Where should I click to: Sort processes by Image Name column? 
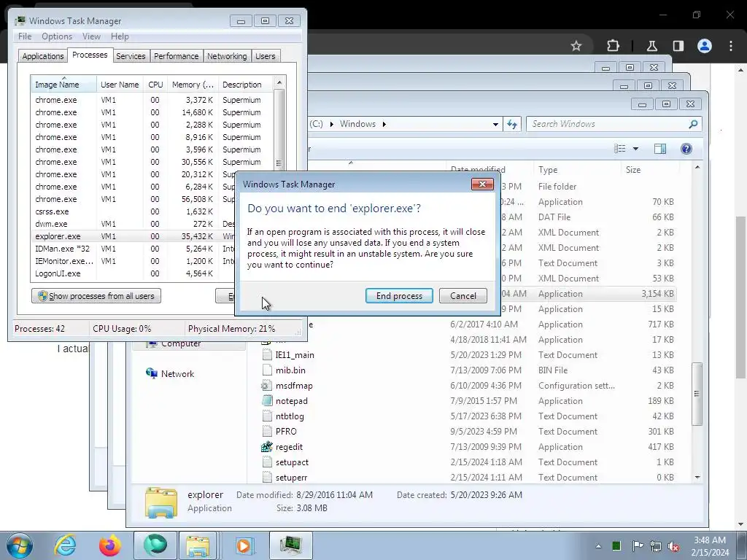pos(64,85)
